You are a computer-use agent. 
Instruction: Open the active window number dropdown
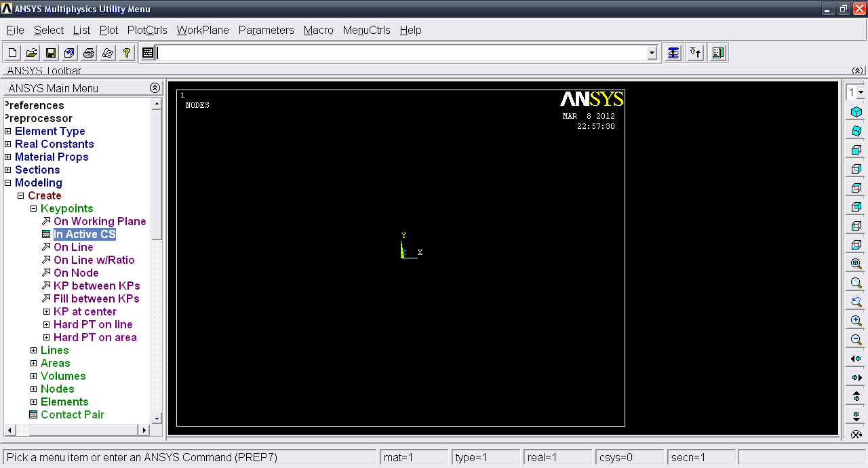(861, 92)
